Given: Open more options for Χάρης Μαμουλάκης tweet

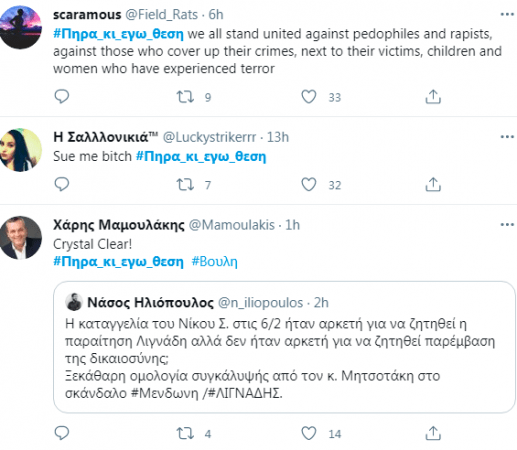Looking at the screenshot, I should [507, 225].
